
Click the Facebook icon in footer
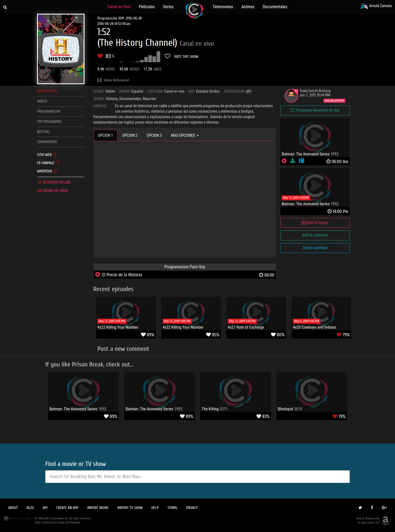pos(372,508)
